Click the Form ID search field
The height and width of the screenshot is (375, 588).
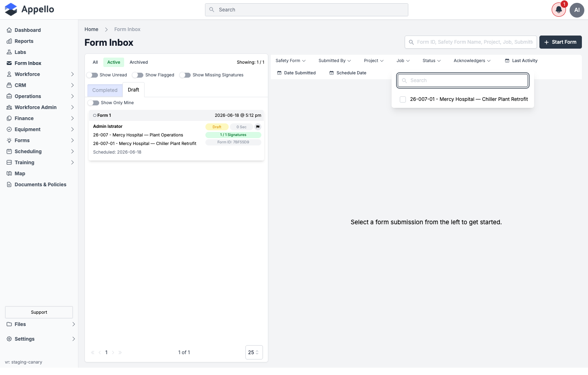pos(471,42)
